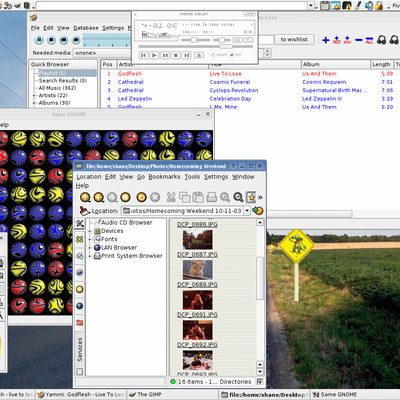Open the file link DCP_0687.JPG
This screenshot has height=400, width=400.
197,254
